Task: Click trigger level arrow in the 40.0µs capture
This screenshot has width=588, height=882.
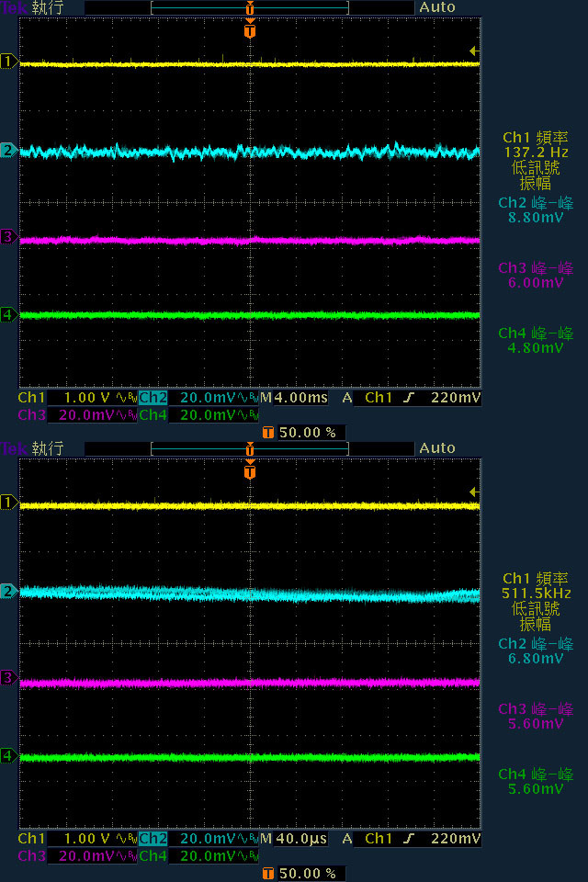Action: point(474,492)
